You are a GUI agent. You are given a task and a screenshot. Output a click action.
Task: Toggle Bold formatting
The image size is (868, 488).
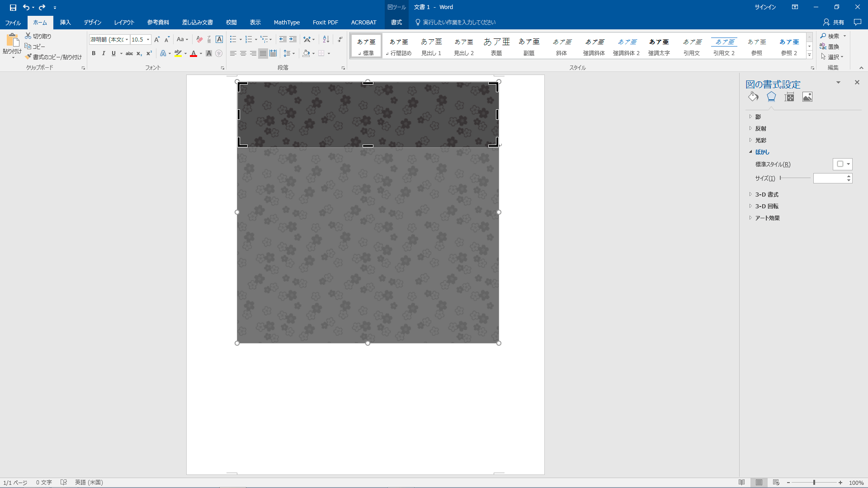click(x=94, y=53)
